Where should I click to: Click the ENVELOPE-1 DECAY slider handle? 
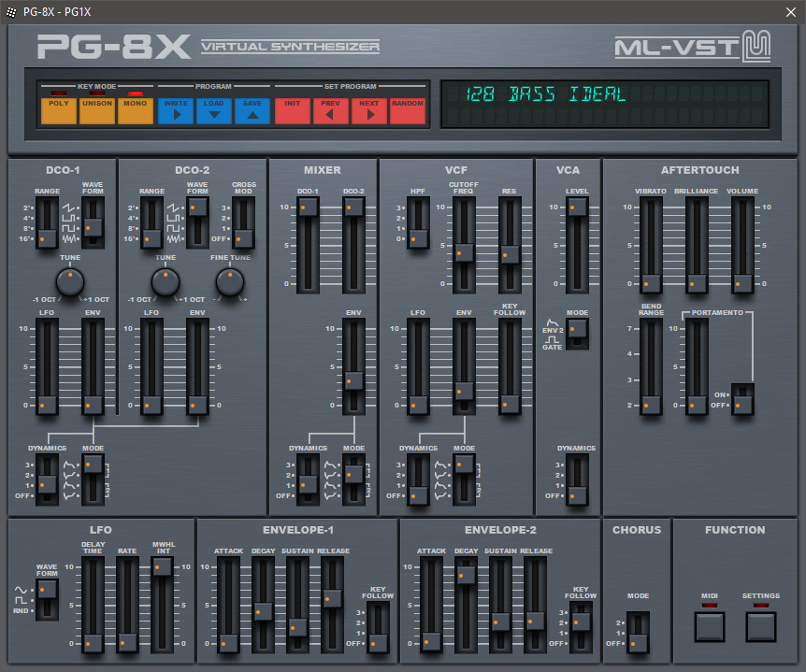click(263, 611)
